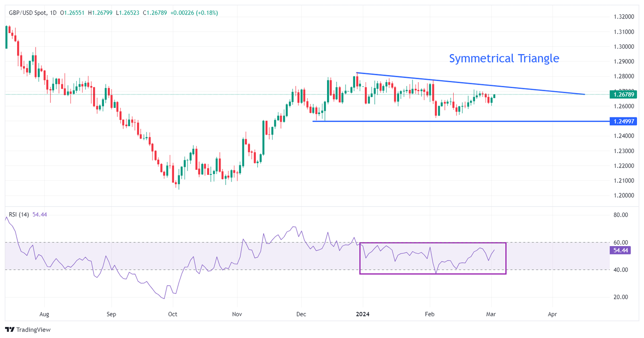Click the 2024 label on the time axis
Image resolution: width=644 pixels, height=338 pixels.
(362, 314)
